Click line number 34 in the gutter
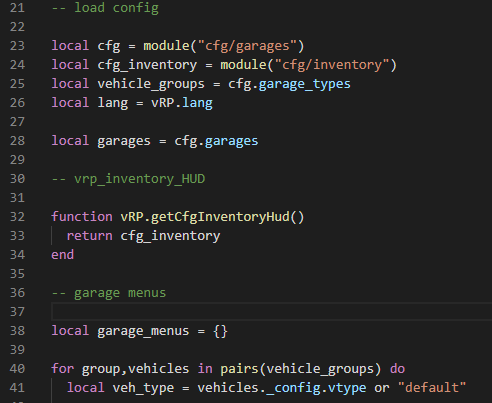This screenshot has width=492, height=403. (17, 255)
